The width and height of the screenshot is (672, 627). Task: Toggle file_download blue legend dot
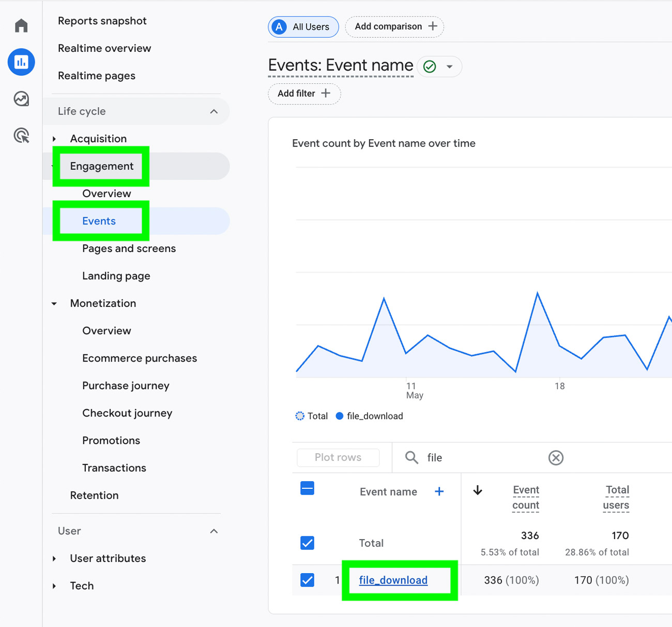click(340, 416)
